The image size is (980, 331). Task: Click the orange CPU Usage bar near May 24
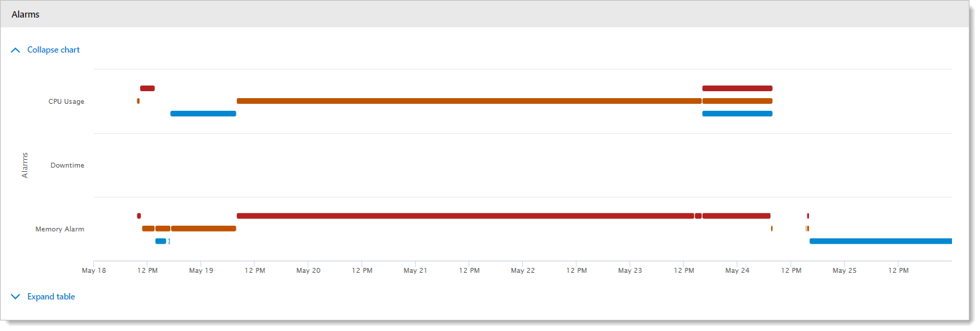(x=737, y=101)
